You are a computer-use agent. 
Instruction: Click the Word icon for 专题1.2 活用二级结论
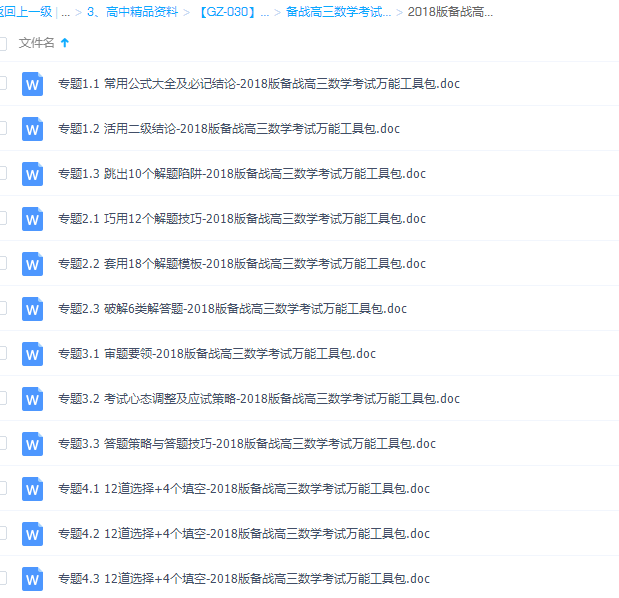[x=33, y=129]
